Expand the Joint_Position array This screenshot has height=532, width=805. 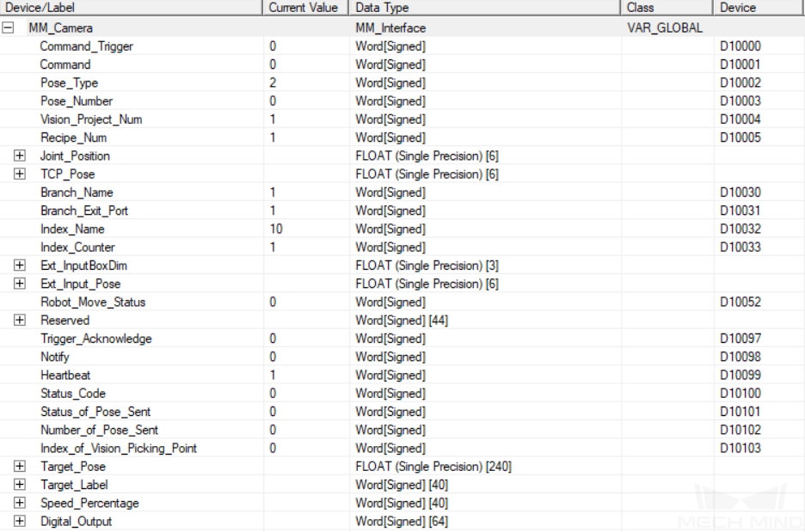(x=20, y=156)
